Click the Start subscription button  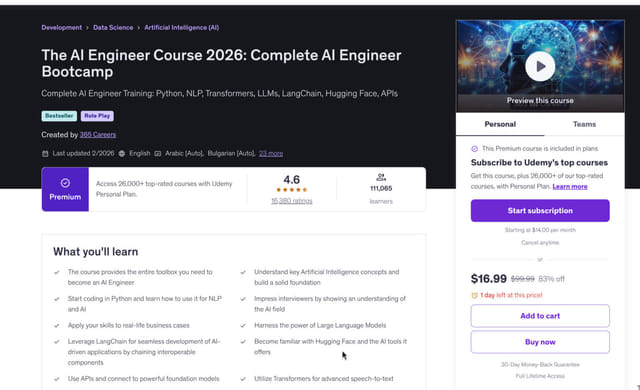540,211
